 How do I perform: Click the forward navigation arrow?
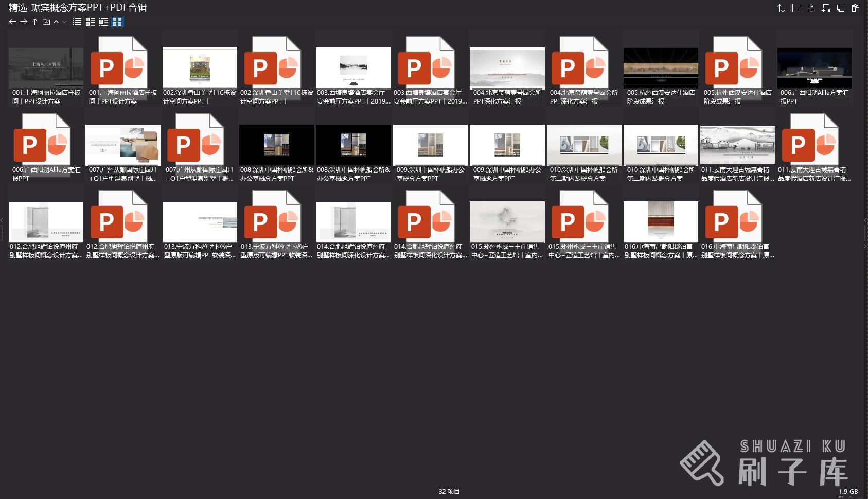click(24, 22)
